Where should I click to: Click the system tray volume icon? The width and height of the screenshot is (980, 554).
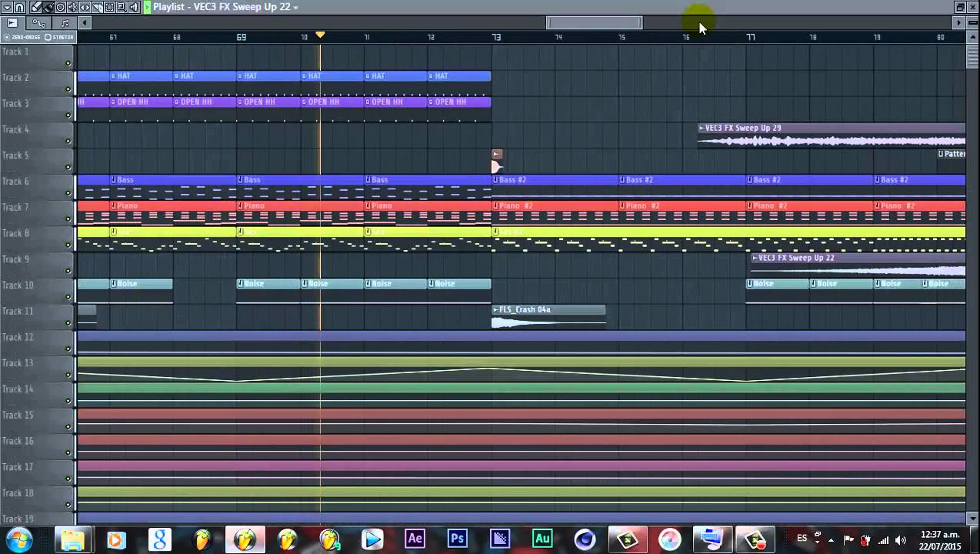901,540
